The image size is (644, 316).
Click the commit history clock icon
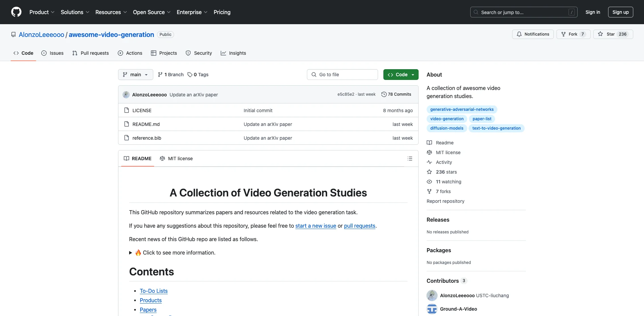pos(384,94)
